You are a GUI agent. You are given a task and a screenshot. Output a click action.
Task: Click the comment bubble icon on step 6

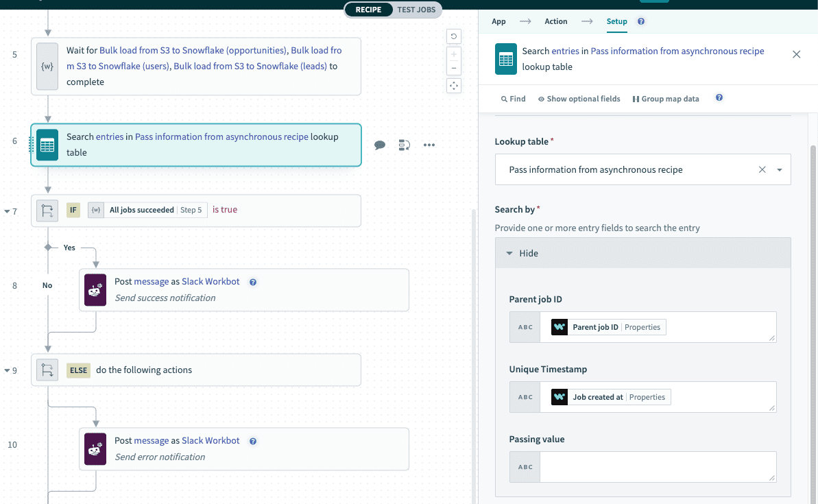[x=380, y=145]
